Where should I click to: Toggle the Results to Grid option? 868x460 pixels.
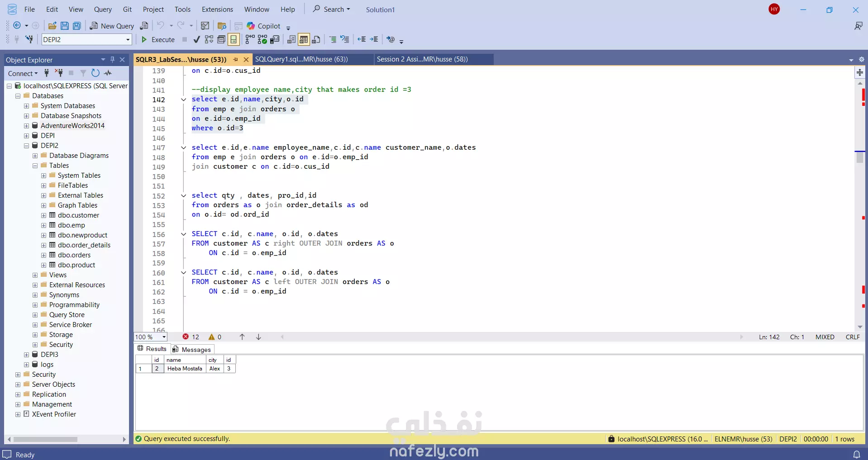[x=304, y=40]
